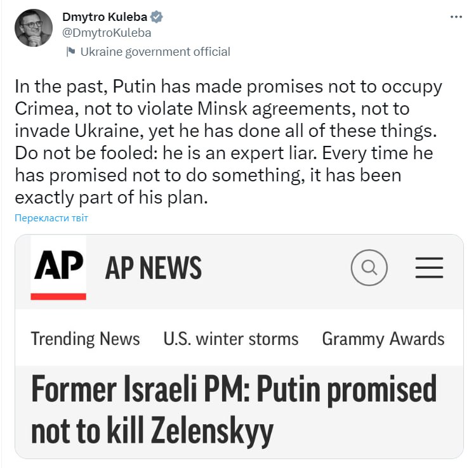The height and width of the screenshot is (468, 476).
Task: Select the 'Grammy Awards' tab
Action: pyautogui.click(x=383, y=339)
